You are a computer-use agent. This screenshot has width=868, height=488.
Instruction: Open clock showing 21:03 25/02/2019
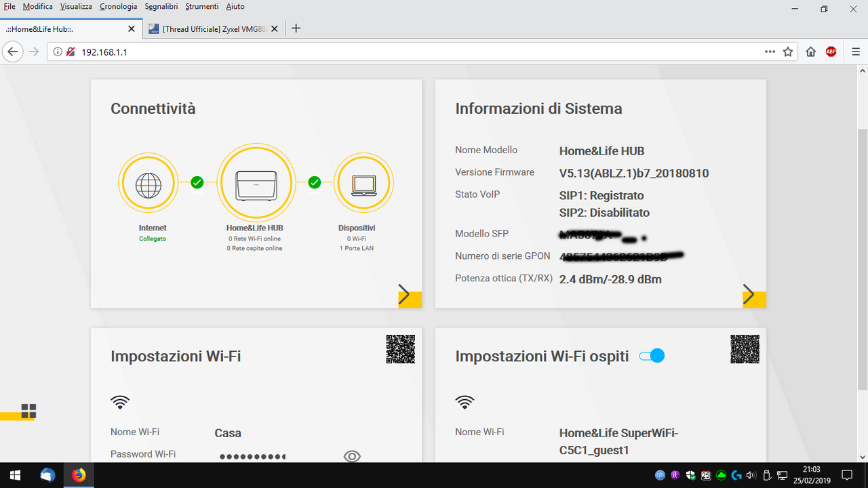[812, 475]
